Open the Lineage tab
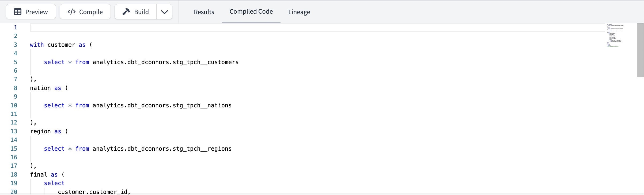The height and width of the screenshot is (195, 644). [299, 12]
